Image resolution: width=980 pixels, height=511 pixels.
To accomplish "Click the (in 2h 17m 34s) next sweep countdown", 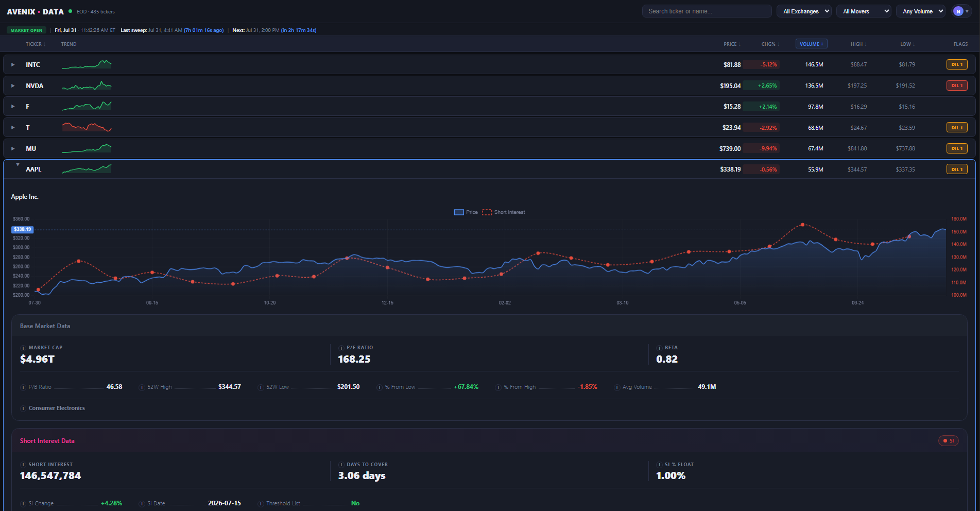I will (x=299, y=30).
